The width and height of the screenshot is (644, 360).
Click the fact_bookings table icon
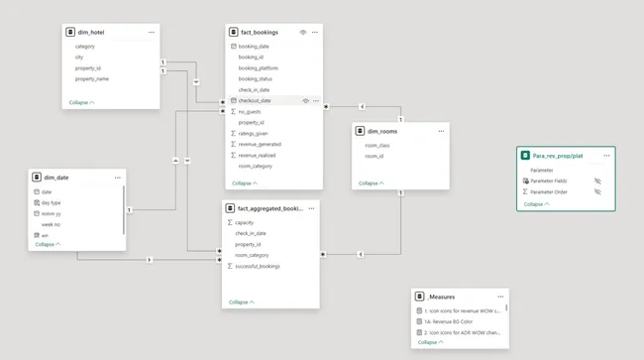click(233, 32)
